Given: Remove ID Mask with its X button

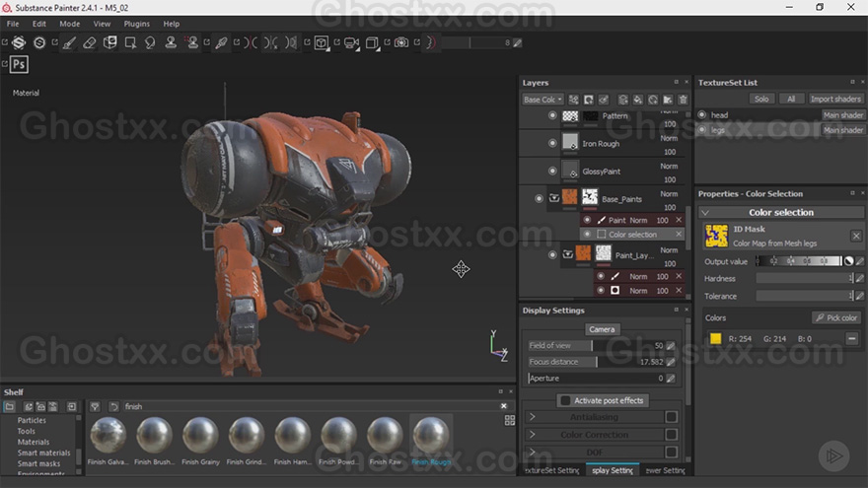Looking at the screenshot, I should pyautogui.click(x=856, y=237).
